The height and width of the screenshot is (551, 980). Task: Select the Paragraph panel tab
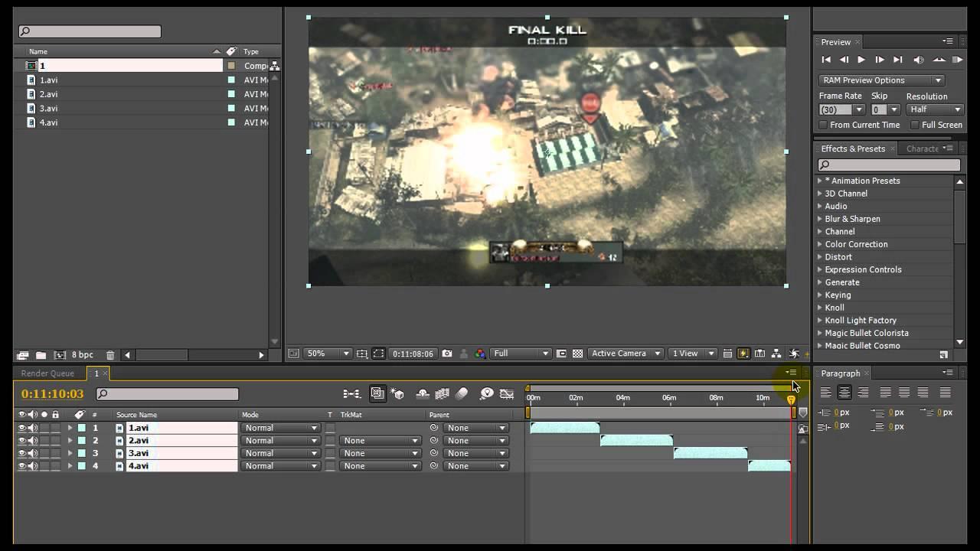click(x=841, y=373)
